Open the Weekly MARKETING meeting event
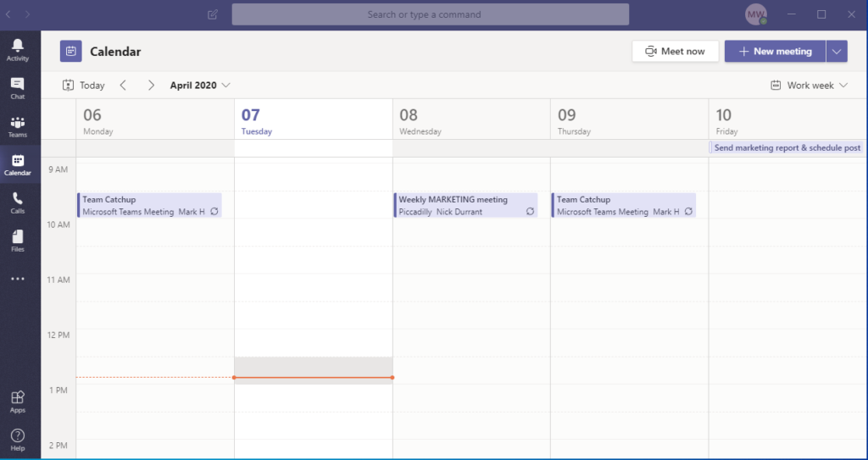The height and width of the screenshot is (460, 868). click(x=465, y=205)
